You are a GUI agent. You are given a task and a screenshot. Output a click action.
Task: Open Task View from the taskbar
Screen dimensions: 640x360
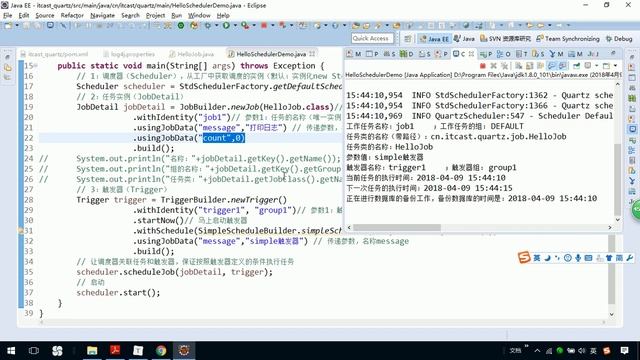click(34, 351)
